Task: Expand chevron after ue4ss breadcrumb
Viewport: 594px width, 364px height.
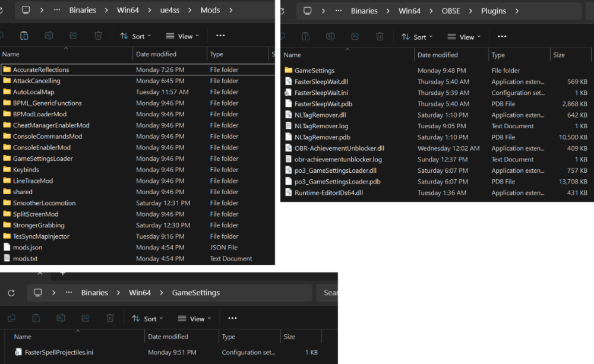Action: click(x=190, y=10)
